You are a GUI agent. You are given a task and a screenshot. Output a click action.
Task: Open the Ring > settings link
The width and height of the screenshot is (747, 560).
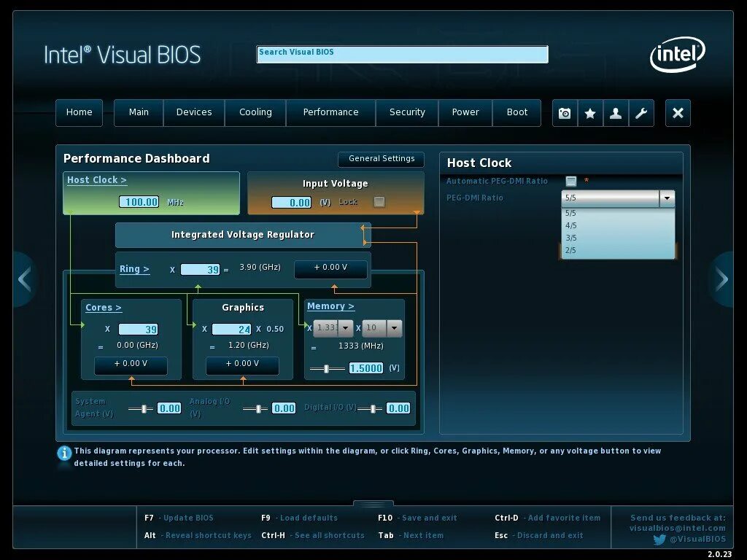tap(134, 269)
